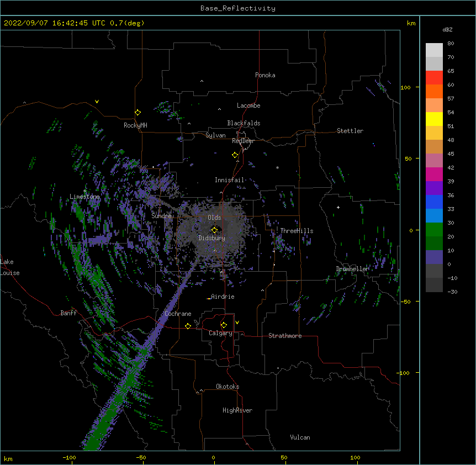This screenshot has width=476, height=465.
Task: Click the Innisfail city label
Action: tap(229, 180)
